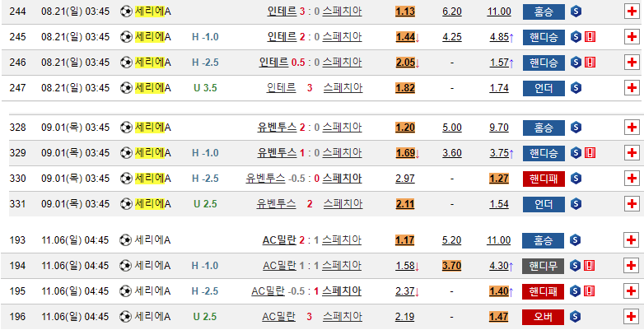
Task: Open the 유벤투스 team link in row 328
Action: click(276, 127)
